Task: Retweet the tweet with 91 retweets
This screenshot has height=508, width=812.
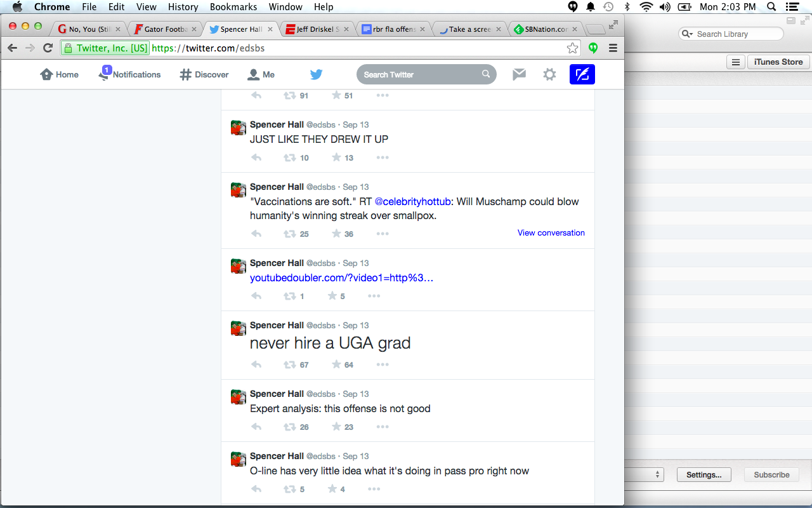Action: (289, 95)
